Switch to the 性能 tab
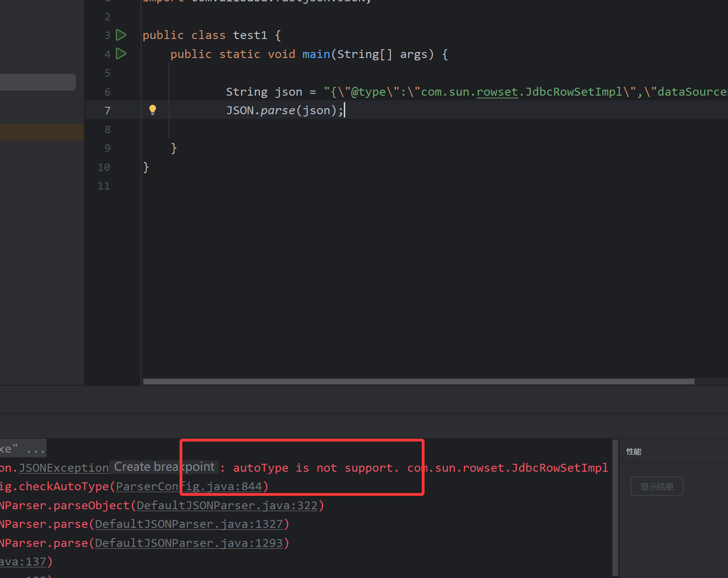The height and width of the screenshot is (578, 728). coord(634,451)
